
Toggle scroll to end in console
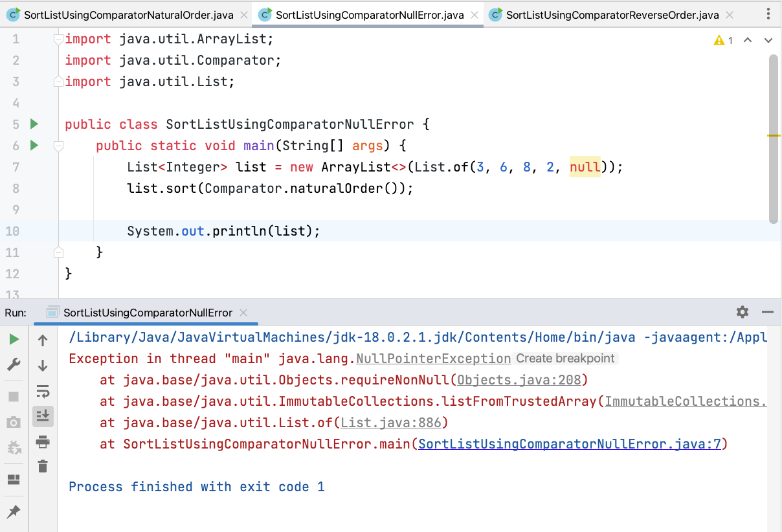[43, 416]
